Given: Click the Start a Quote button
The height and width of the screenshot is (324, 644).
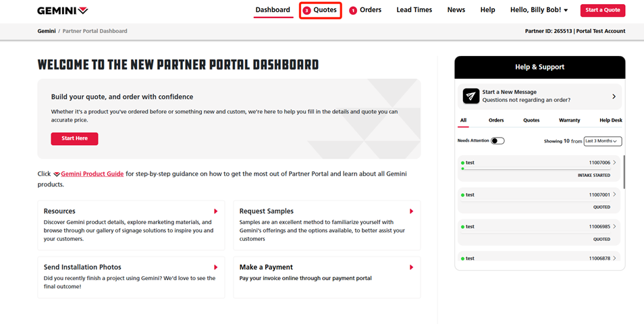Looking at the screenshot, I should 602,10.
